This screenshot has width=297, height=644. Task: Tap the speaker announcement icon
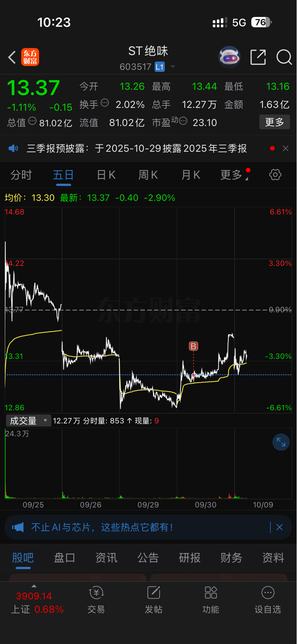click(14, 149)
